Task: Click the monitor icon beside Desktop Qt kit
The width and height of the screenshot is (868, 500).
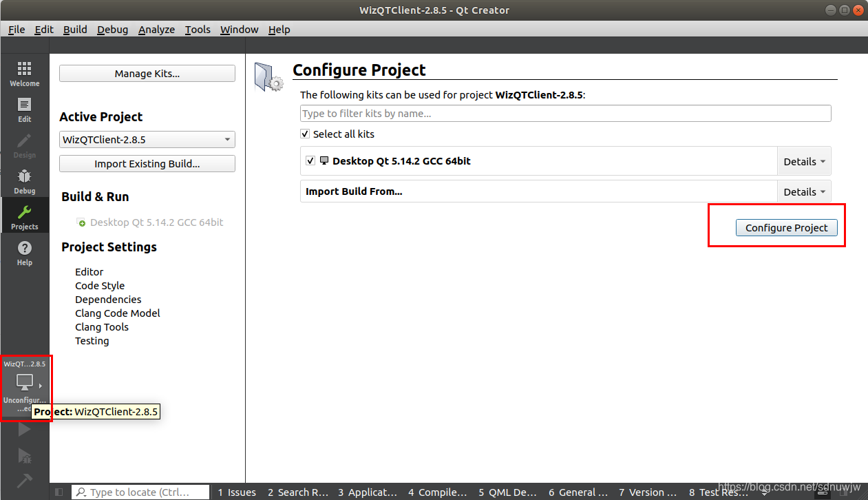Action: [324, 160]
